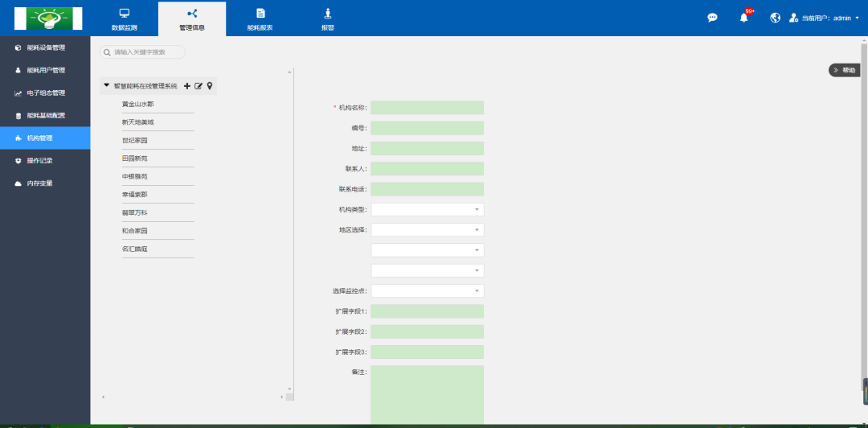Click the tree panel scroll-right arrow
The image size is (868, 428).
pyautogui.click(x=282, y=397)
